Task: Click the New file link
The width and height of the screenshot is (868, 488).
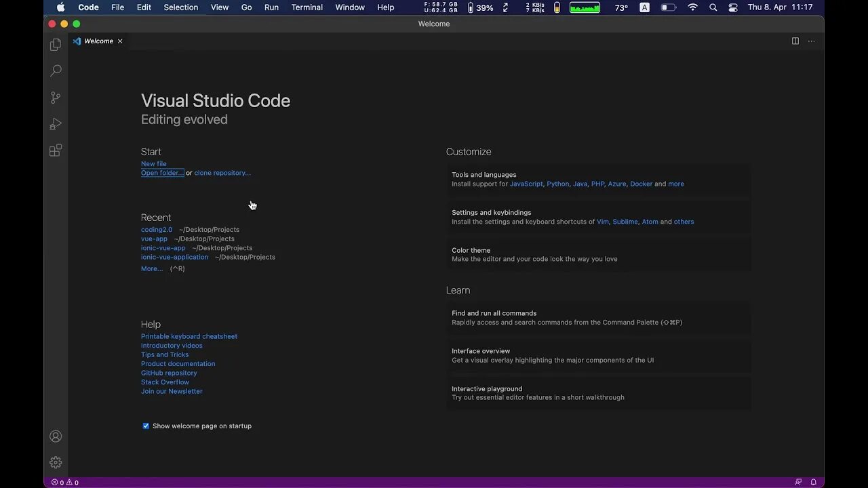Action: [154, 163]
